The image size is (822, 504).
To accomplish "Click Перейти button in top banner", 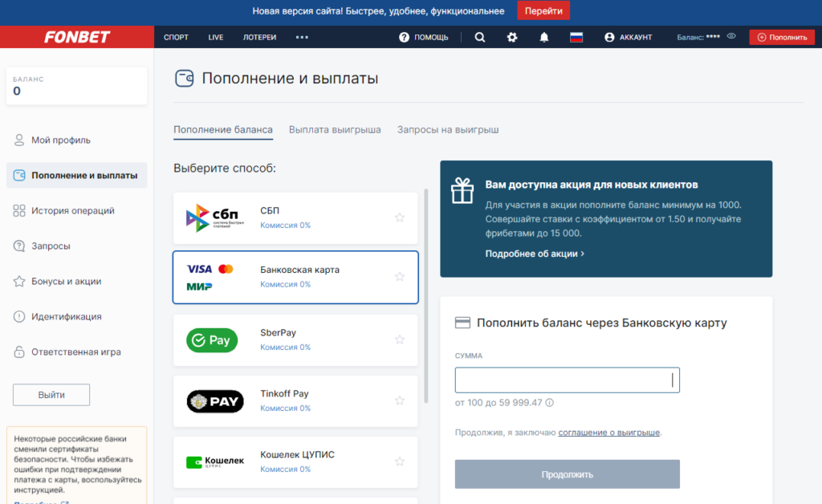I will pos(543,11).
